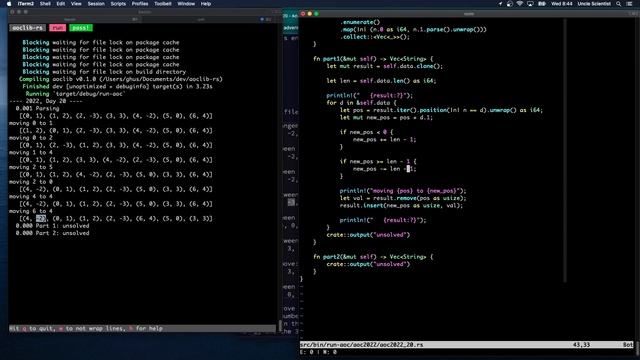Click the 'moving 0 to 2' line
Viewport: 640px width, 360px height.
[31, 138]
